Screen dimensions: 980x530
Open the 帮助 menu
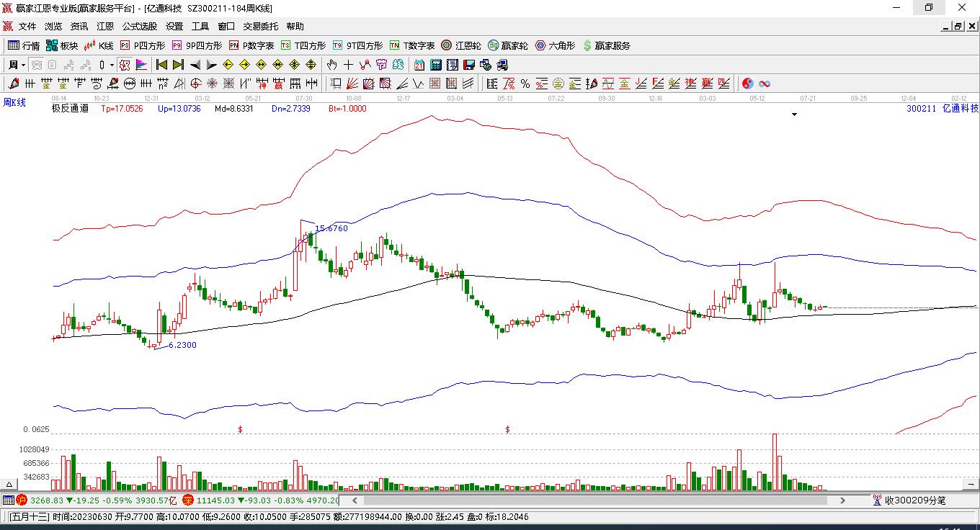coord(295,27)
